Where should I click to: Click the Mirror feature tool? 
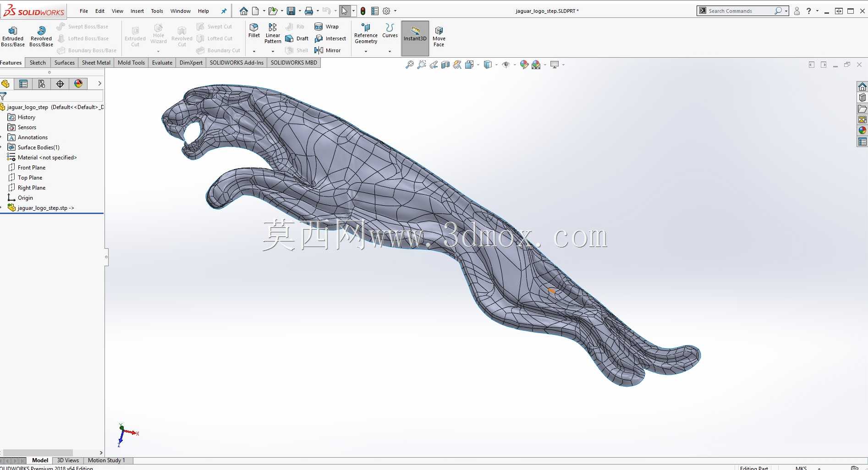pyautogui.click(x=328, y=50)
